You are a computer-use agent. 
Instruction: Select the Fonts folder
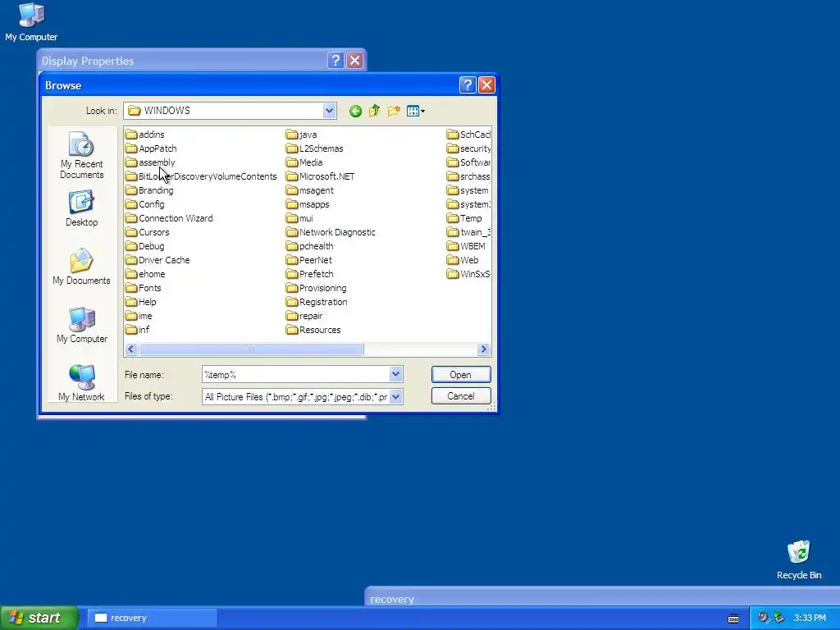(x=143, y=288)
